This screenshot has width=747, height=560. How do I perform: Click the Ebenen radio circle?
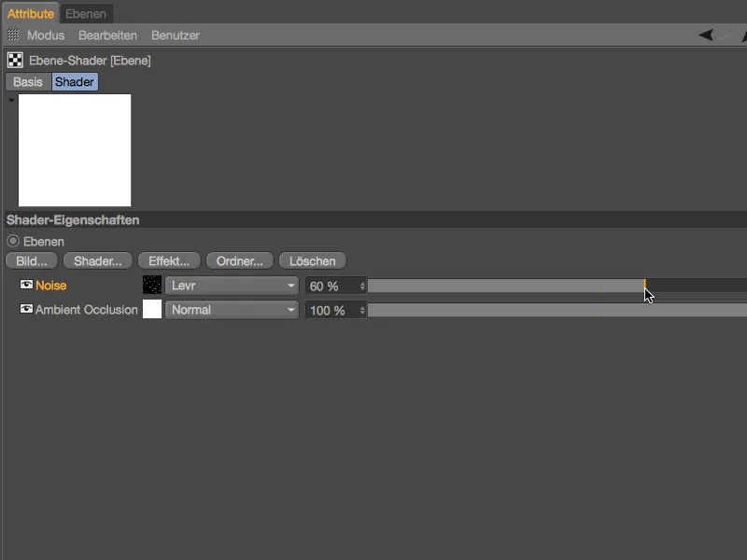point(13,241)
